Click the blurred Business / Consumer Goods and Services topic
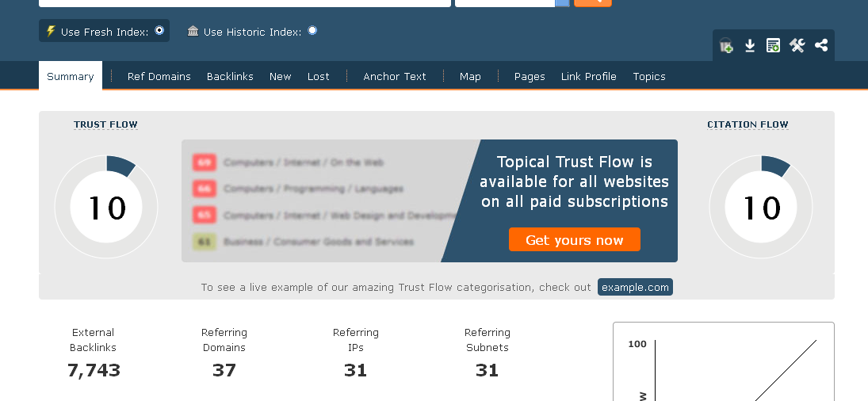Viewport: 868px width, 401px height. (x=319, y=242)
